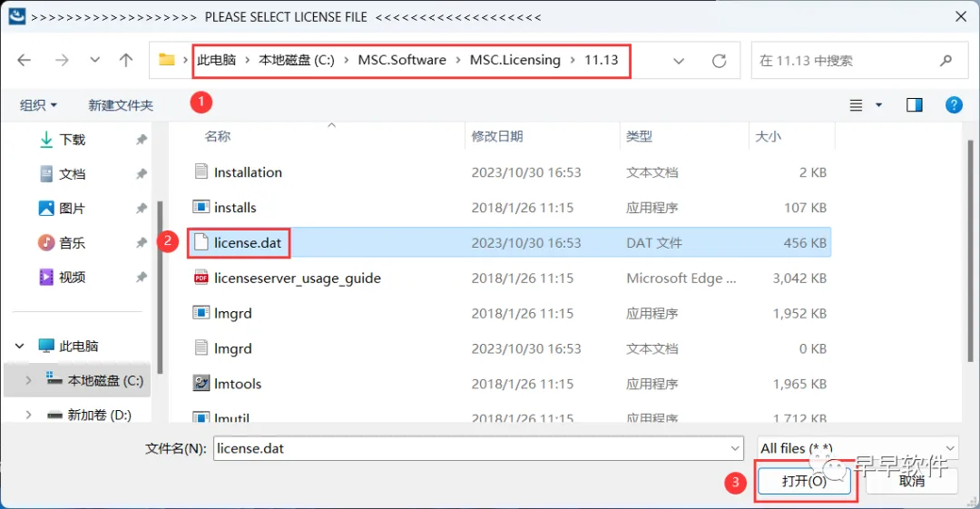This screenshot has width=980, height=509.
Task: Go back with the left arrow
Action: pos(24,60)
